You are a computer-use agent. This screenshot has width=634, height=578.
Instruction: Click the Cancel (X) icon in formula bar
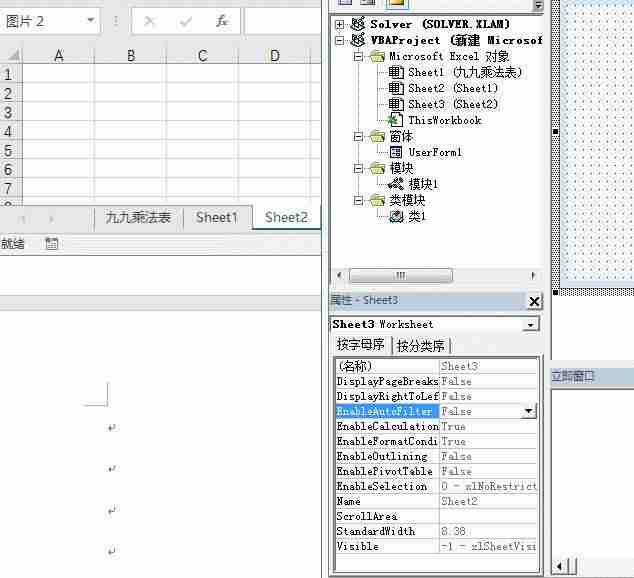tap(150, 21)
